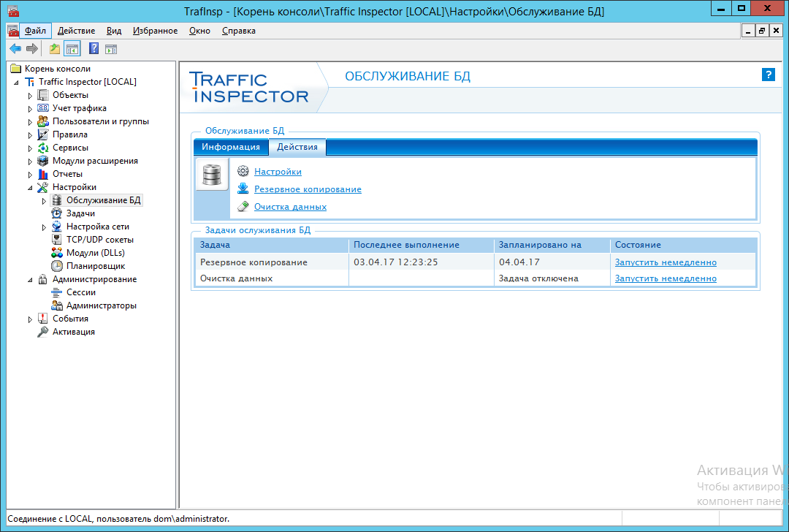Open the Вид menu
The width and height of the screenshot is (789, 532).
tap(114, 31)
